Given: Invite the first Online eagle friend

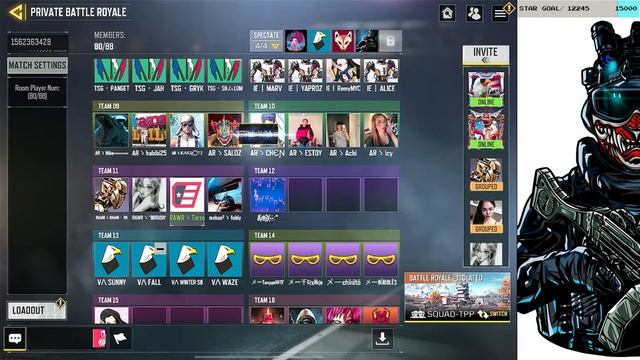Looking at the screenshot, I should pyautogui.click(x=486, y=89).
